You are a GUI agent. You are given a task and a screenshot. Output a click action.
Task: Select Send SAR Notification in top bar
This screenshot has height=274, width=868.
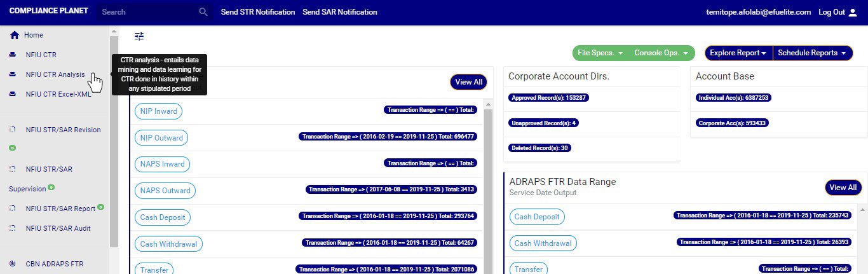339,12
